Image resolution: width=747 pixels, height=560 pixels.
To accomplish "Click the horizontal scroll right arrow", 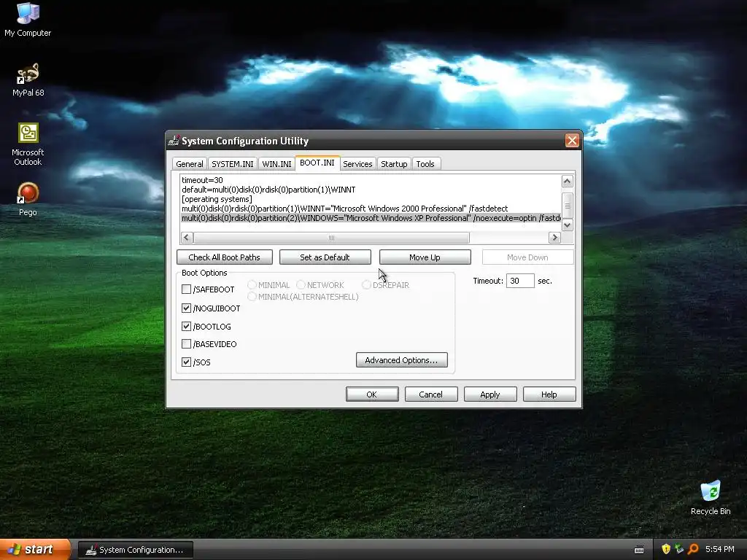I will 554,237.
